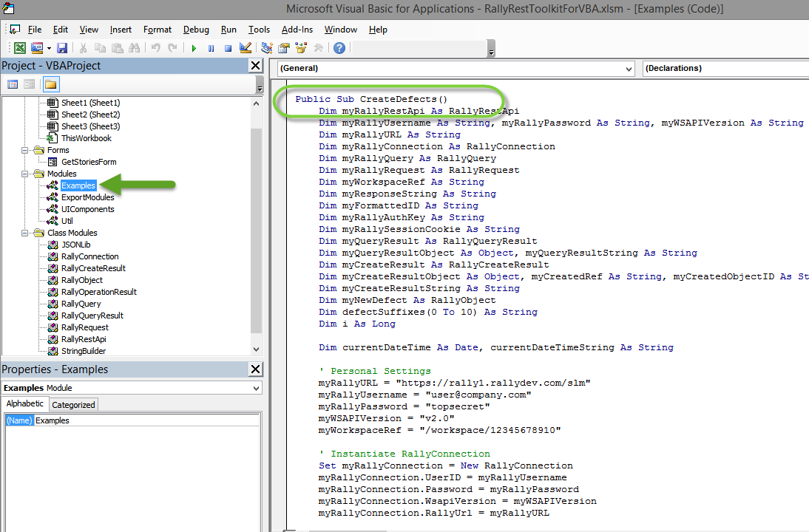Click the Reset stop icon
Screen dimensions: 809x532
tap(228, 48)
